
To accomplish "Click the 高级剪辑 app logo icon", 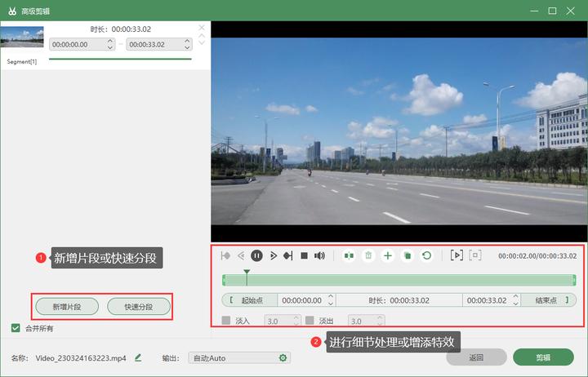I will tap(12, 11).
